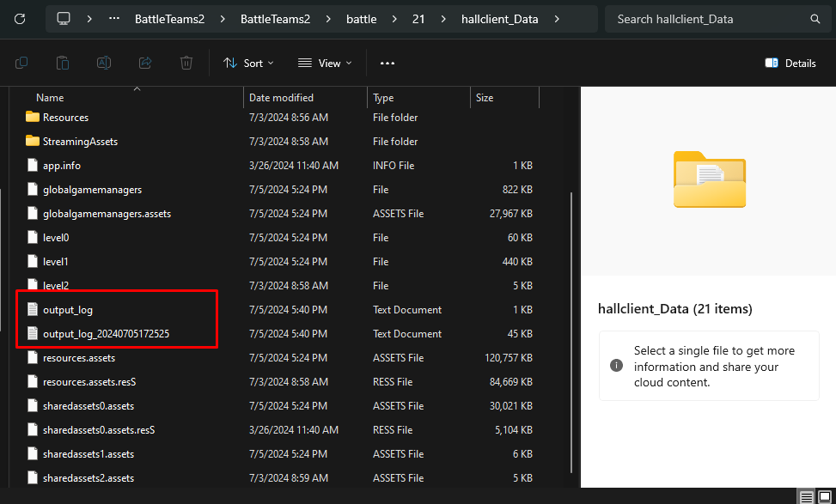This screenshot has height=504, width=836.
Task: Go to first BattleTeams2 breadcrumb
Action: click(x=169, y=19)
